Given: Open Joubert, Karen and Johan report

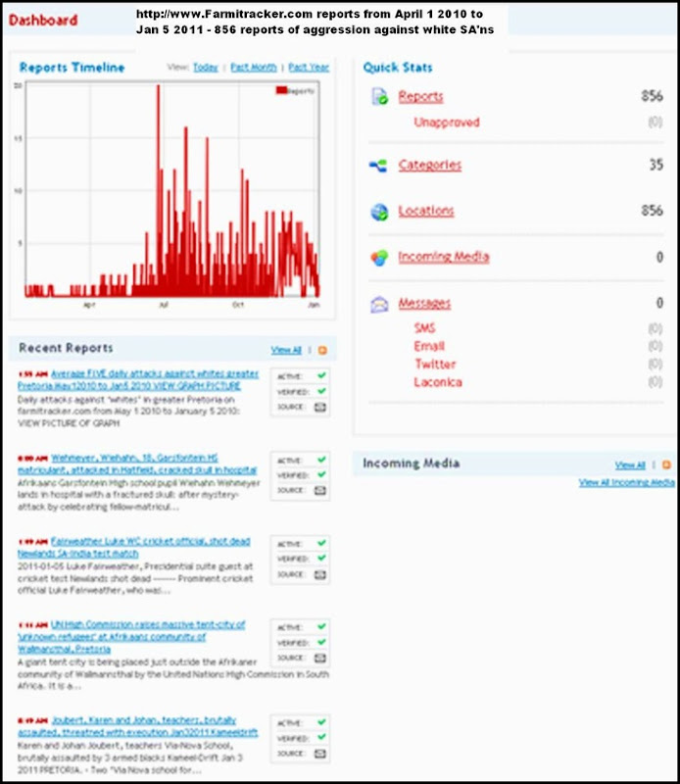Looking at the screenshot, I should pyautogui.click(x=137, y=726).
